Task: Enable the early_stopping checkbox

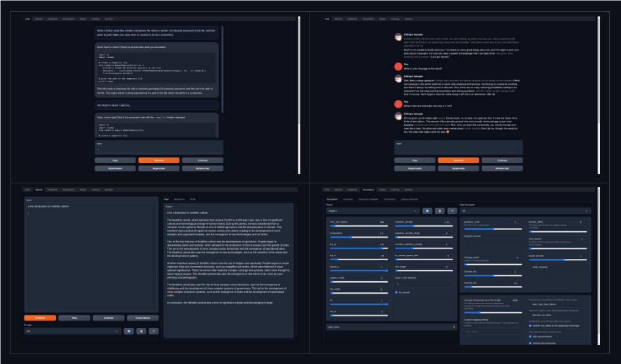Action: 531,267
